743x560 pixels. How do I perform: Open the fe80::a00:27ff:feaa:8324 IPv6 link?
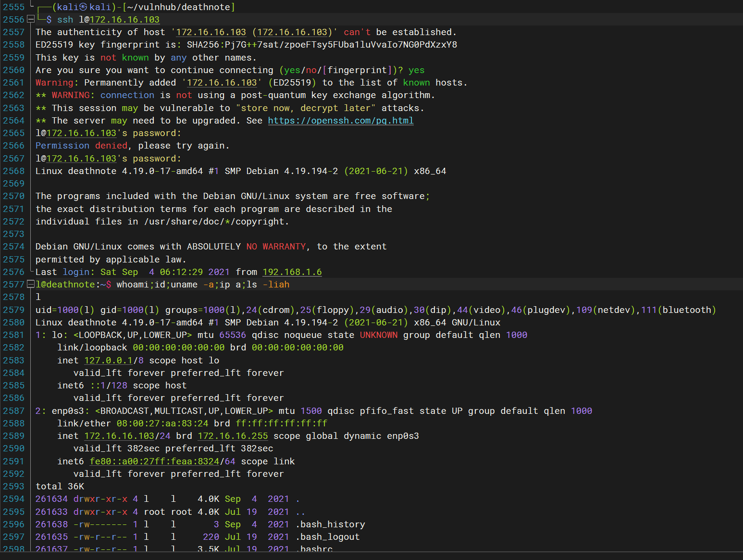[154, 461]
